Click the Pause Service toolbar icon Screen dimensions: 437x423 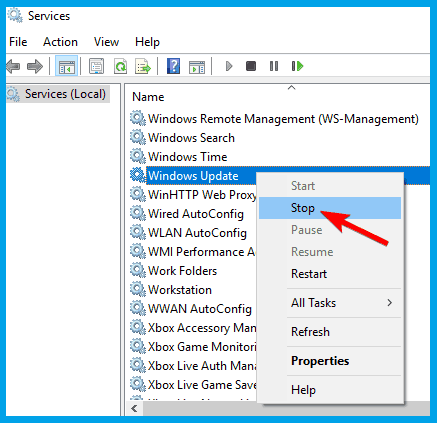coord(274,66)
